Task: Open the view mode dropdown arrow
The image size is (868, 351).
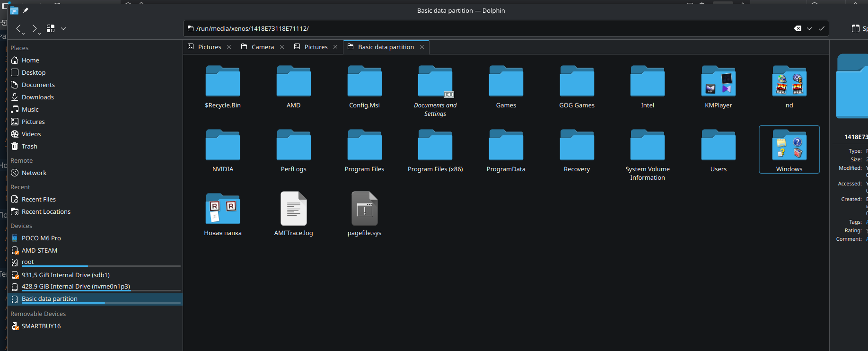Action: pos(63,29)
